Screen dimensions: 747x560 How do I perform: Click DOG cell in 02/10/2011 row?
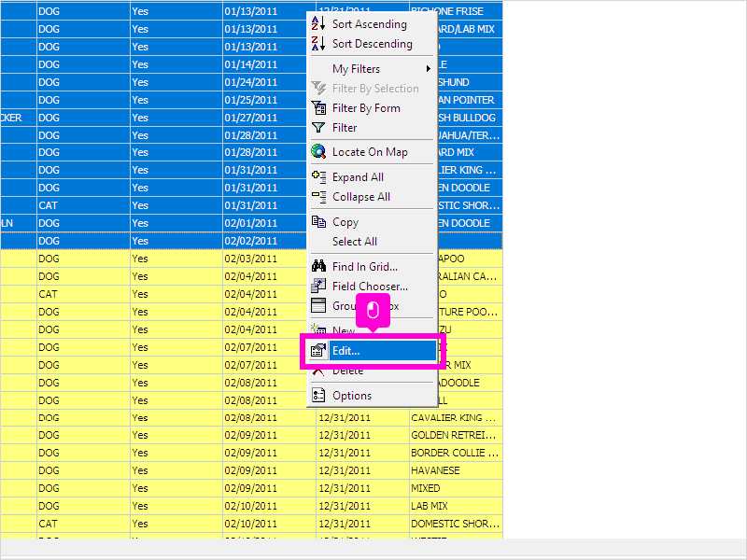[83, 506]
